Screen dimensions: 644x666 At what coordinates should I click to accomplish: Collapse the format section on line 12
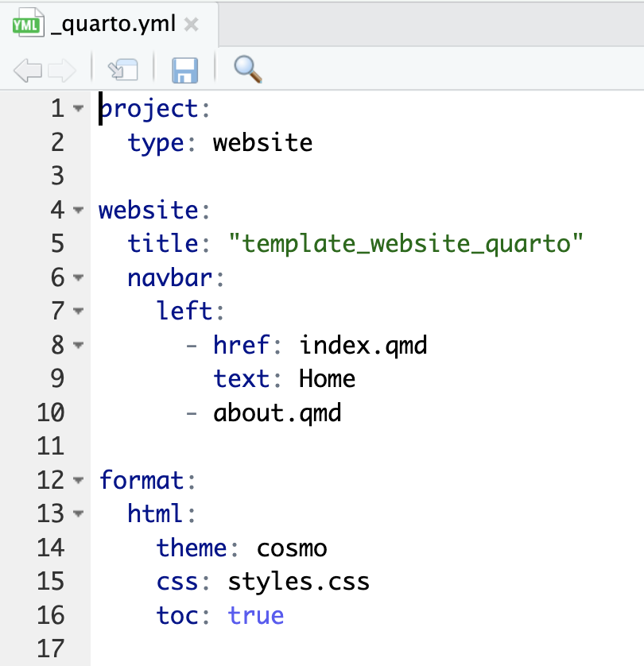pos(78,481)
